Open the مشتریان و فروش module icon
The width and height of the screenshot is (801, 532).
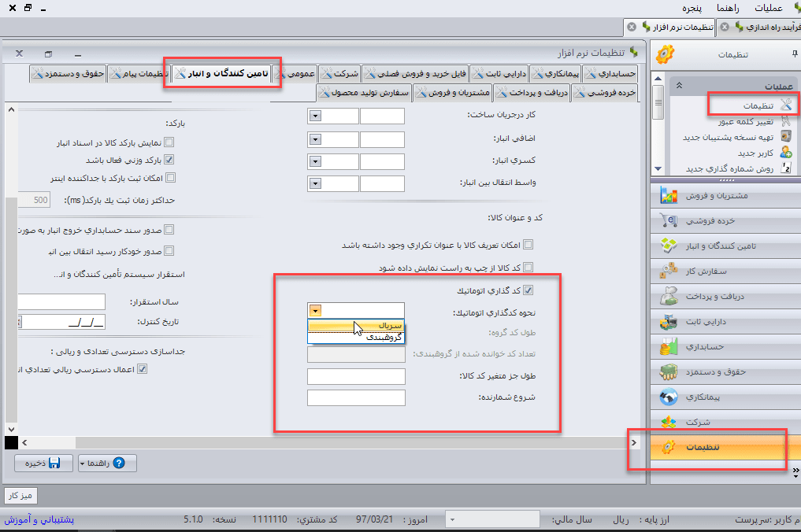tap(669, 194)
